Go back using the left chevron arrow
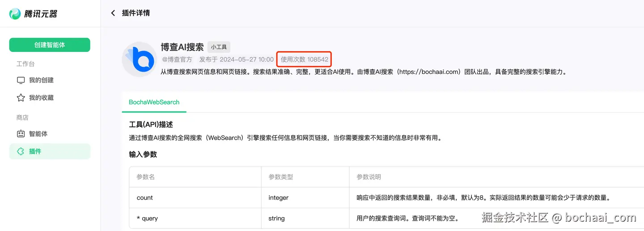The image size is (644, 231). (113, 13)
